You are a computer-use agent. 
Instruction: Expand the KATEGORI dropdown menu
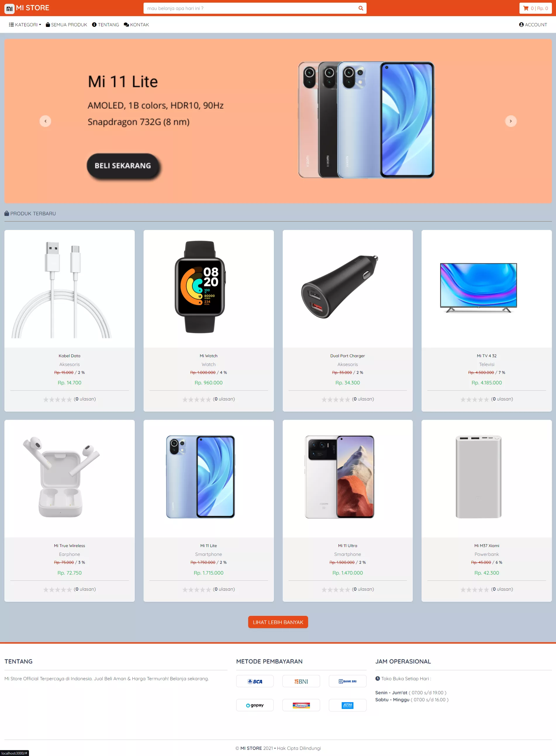point(25,25)
